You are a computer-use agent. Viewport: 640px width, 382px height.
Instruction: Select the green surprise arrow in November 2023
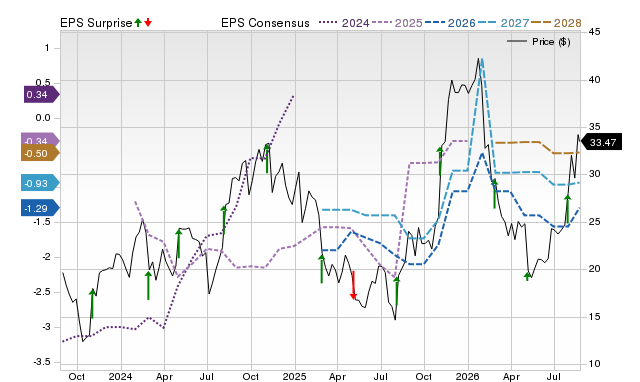pos(92,304)
